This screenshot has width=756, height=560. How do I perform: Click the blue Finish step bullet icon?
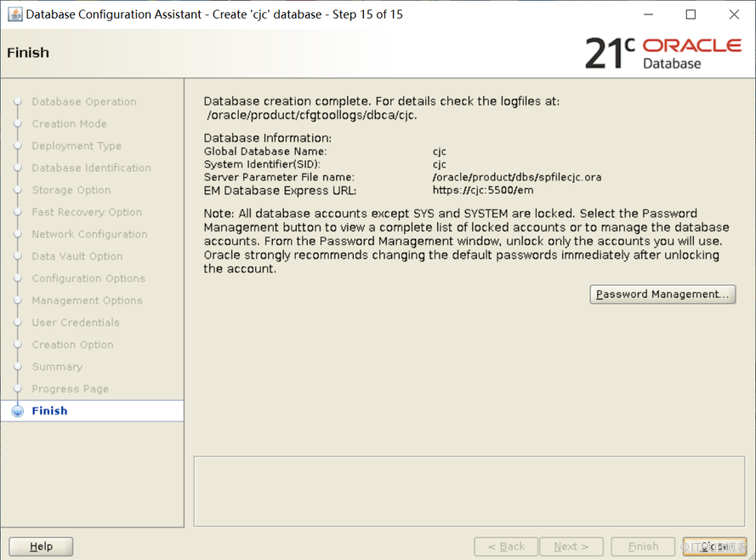[x=18, y=411]
